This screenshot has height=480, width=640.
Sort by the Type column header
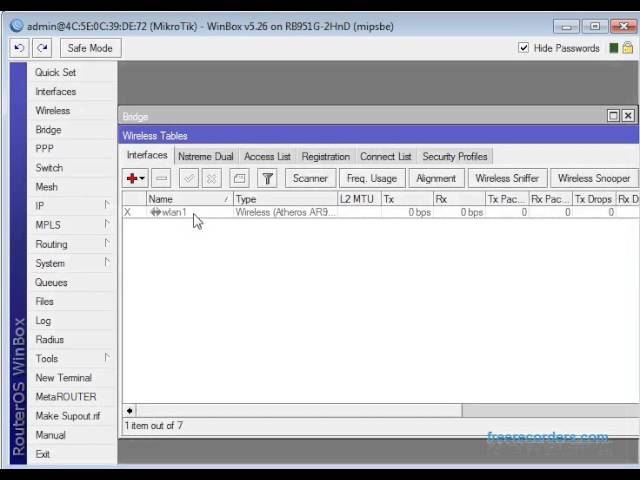[285, 199]
